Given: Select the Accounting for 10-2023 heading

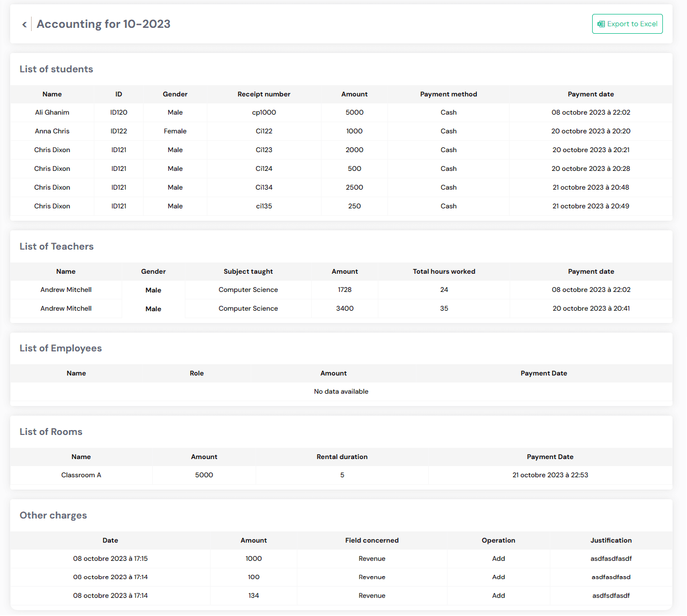Looking at the screenshot, I should 103,24.
